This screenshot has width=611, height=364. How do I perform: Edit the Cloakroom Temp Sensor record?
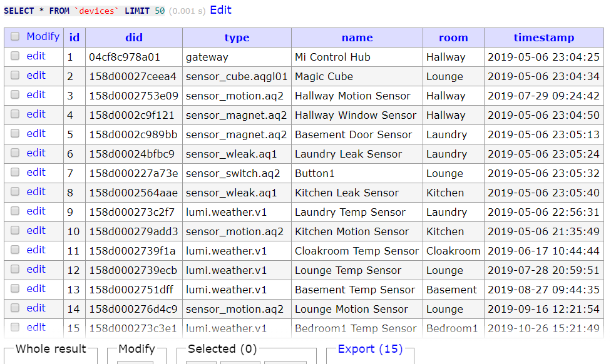(x=36, y=250)
